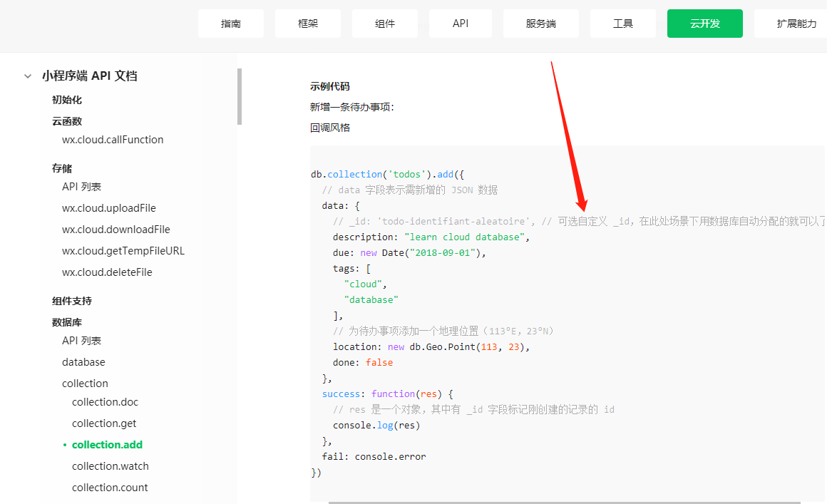
Task: Open the 指南 tab
Action: pyautogui.click(x=231, y=24)
